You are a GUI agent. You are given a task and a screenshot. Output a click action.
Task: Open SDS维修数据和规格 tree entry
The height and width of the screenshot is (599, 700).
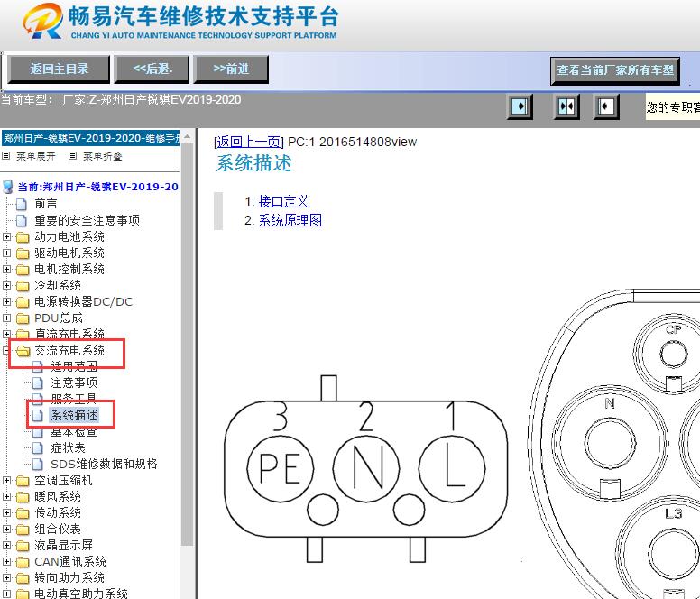(x=104, y=465)
